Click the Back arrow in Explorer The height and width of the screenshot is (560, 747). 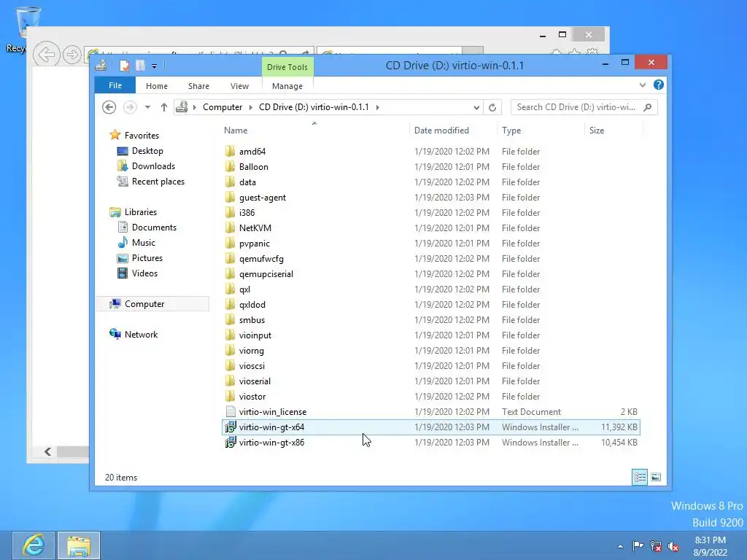click(109, 107)
